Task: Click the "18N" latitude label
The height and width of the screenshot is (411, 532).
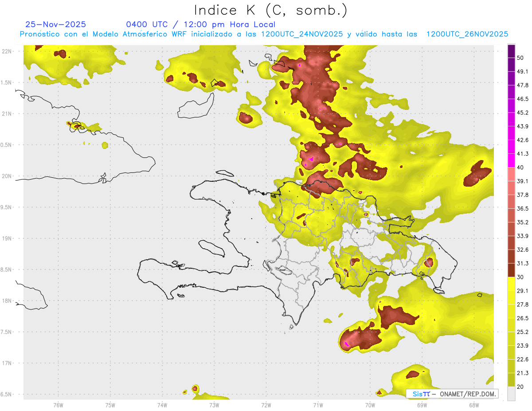Action: (x=7, y=301)
